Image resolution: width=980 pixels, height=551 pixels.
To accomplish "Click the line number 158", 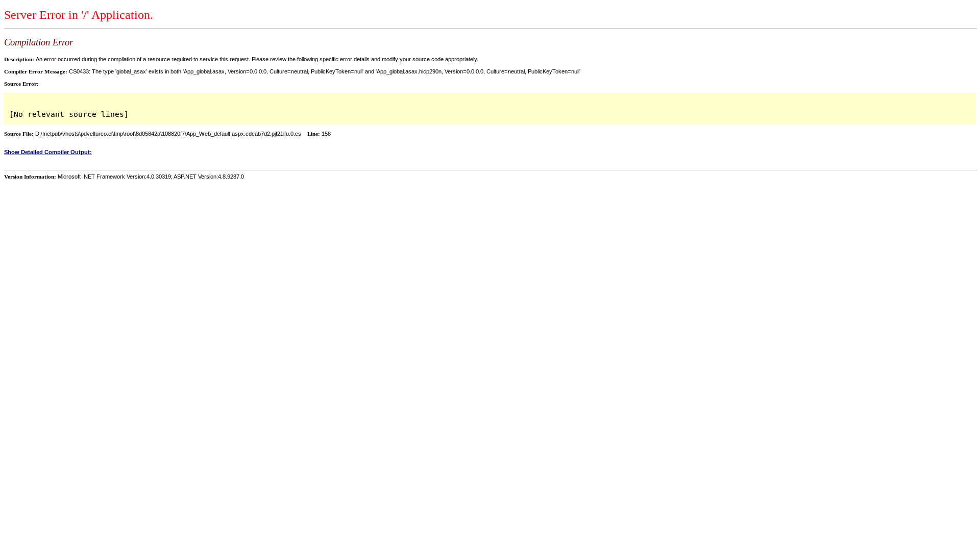I will click(326, 134).
